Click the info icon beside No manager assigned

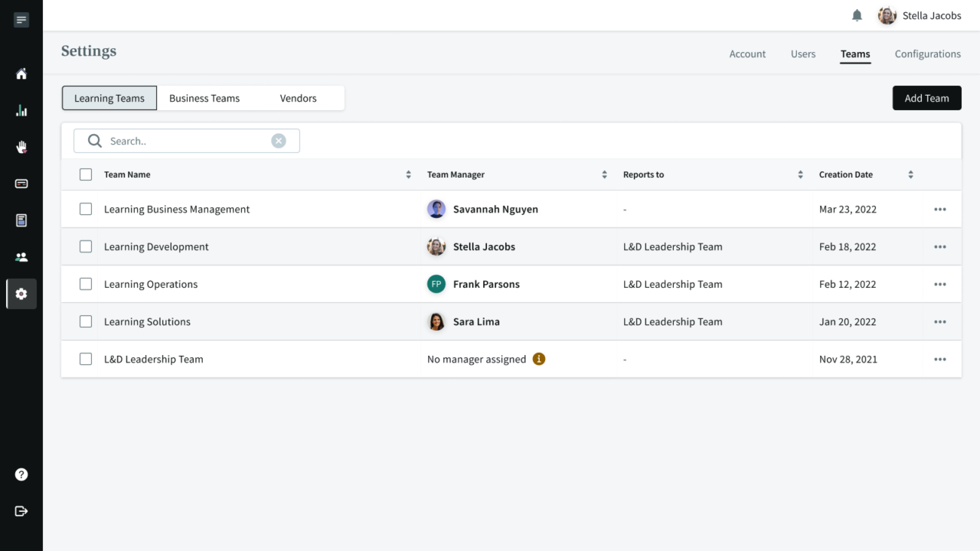[539, 359]
